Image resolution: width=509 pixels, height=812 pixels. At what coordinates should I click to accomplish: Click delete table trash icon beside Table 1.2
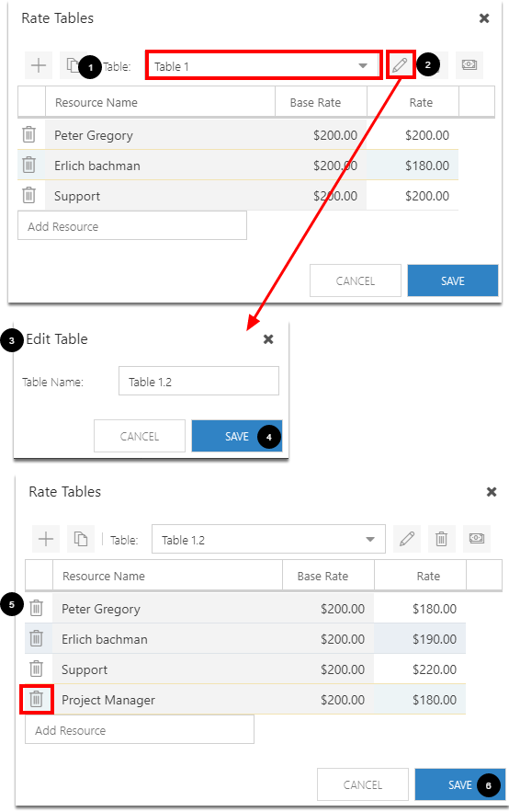441,539
